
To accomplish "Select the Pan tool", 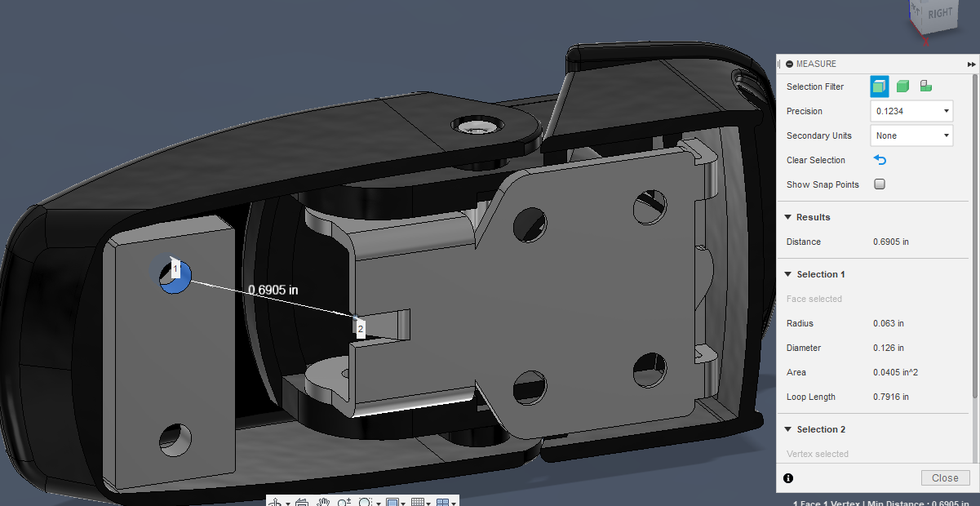I will point(323,502).
